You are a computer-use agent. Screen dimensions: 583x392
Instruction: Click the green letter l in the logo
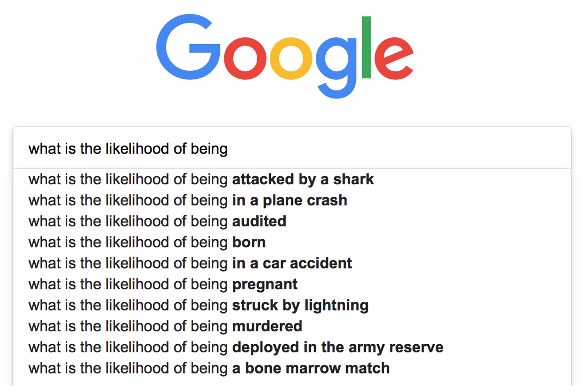click(x=366, y=47)
